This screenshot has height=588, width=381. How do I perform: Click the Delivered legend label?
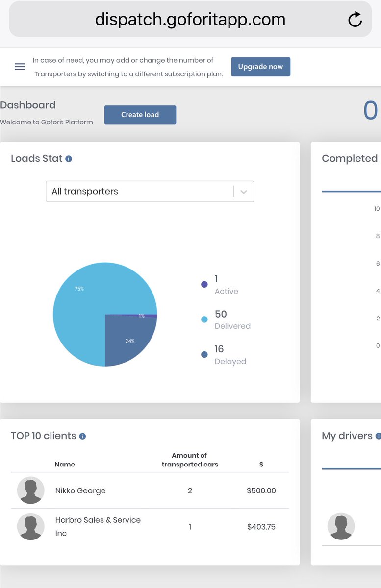coord(232,326)
